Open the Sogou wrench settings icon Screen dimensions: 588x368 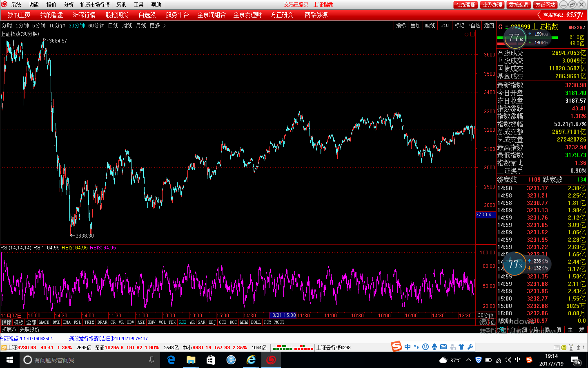pyautogui.click(x=470, y=347)
